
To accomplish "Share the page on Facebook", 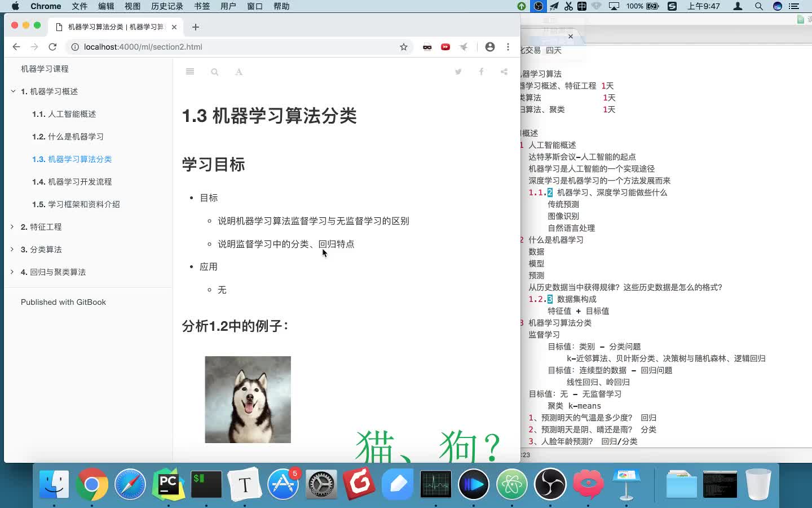I will (480, 72).
